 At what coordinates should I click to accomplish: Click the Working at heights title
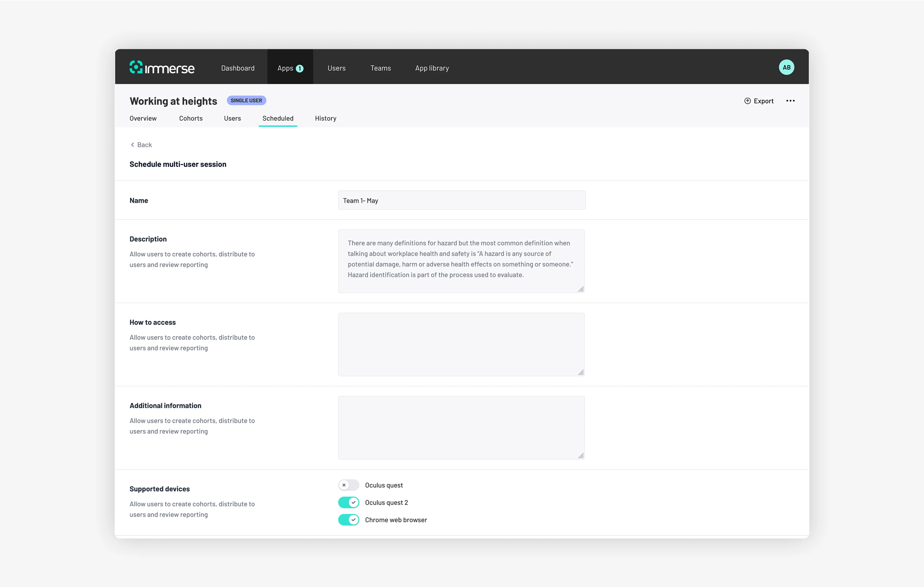[173, 101]
